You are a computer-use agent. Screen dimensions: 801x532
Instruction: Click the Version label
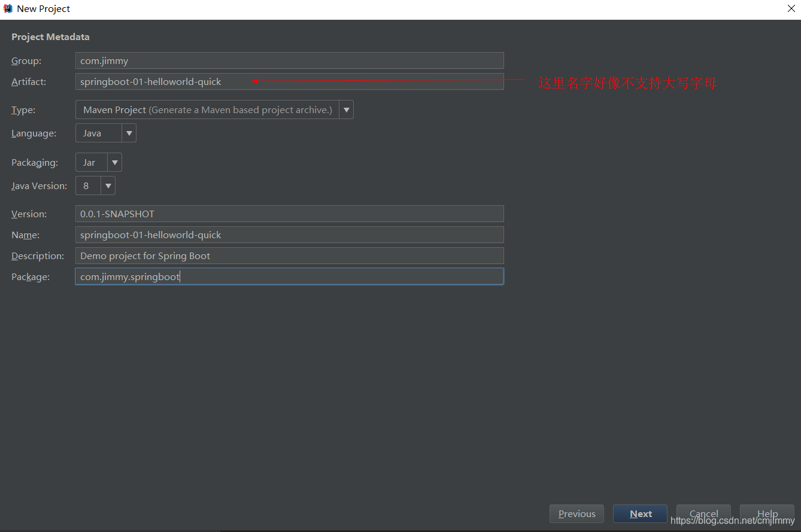(29, 214)
